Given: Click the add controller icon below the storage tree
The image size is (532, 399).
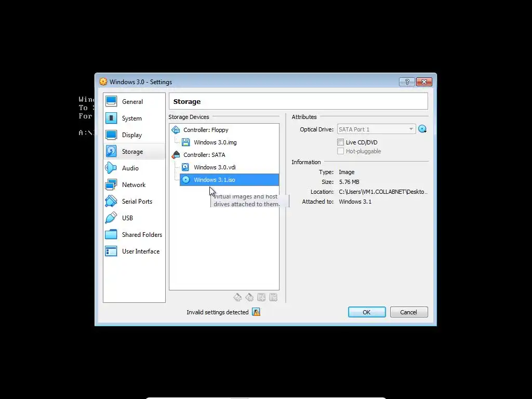Looking at the screenshot, I should point(237,298).
